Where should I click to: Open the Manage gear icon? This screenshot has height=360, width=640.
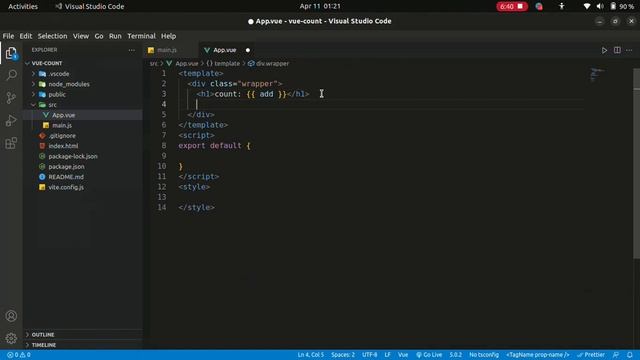pos(11,338)
